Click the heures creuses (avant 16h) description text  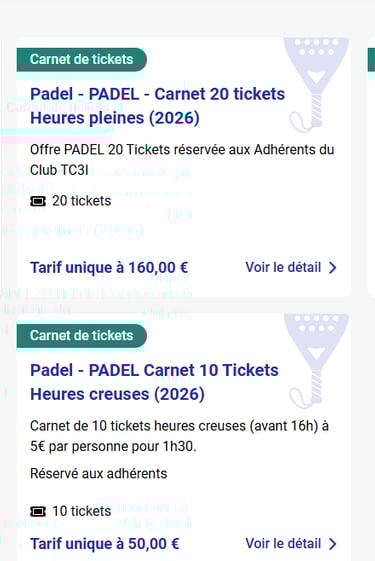tap(179, 436)
